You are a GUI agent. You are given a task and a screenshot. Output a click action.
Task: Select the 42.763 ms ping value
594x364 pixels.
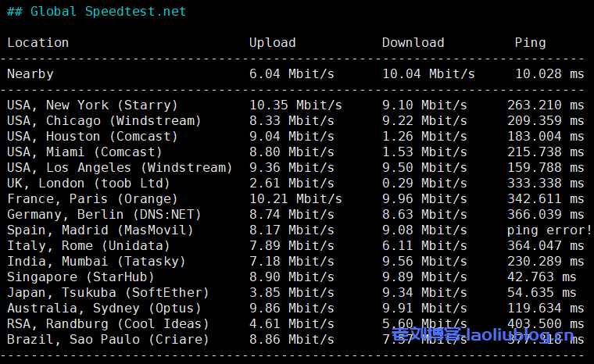coord(546,277)
